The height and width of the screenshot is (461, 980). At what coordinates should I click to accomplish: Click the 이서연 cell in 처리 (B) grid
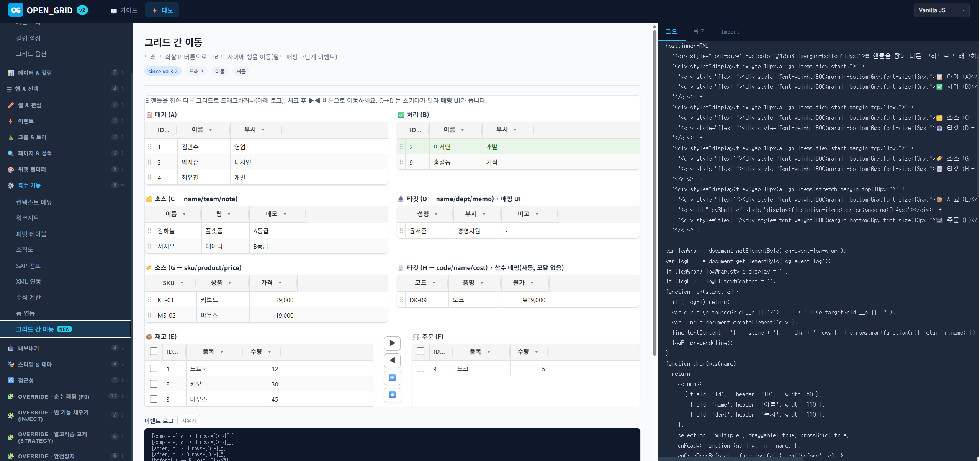point(455,147)
